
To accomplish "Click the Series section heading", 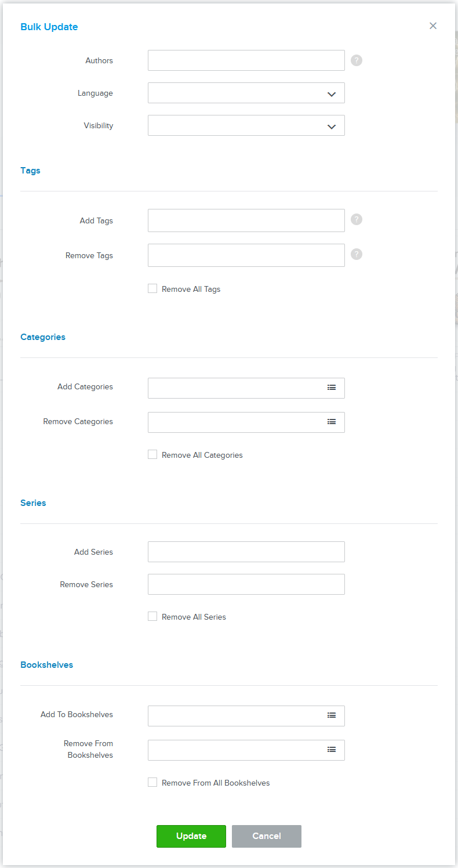I will tap(33, 503).
